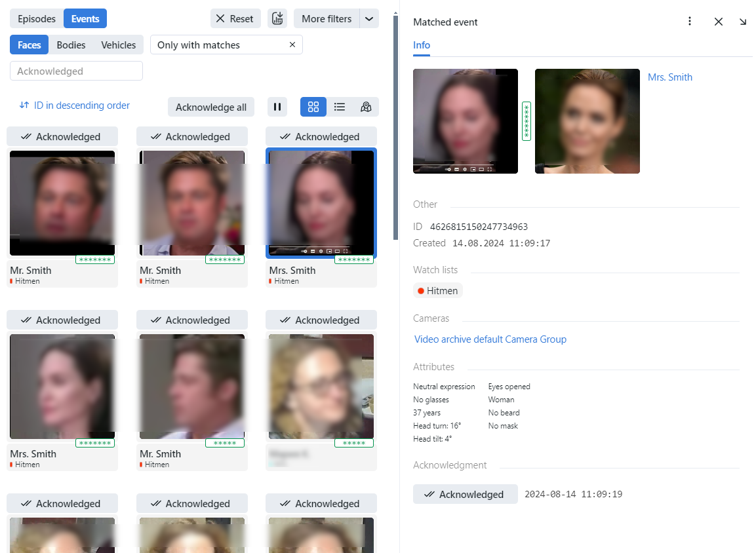Reset all event filters
Viewport: 756px width, 553px height.
coord(235,19)
